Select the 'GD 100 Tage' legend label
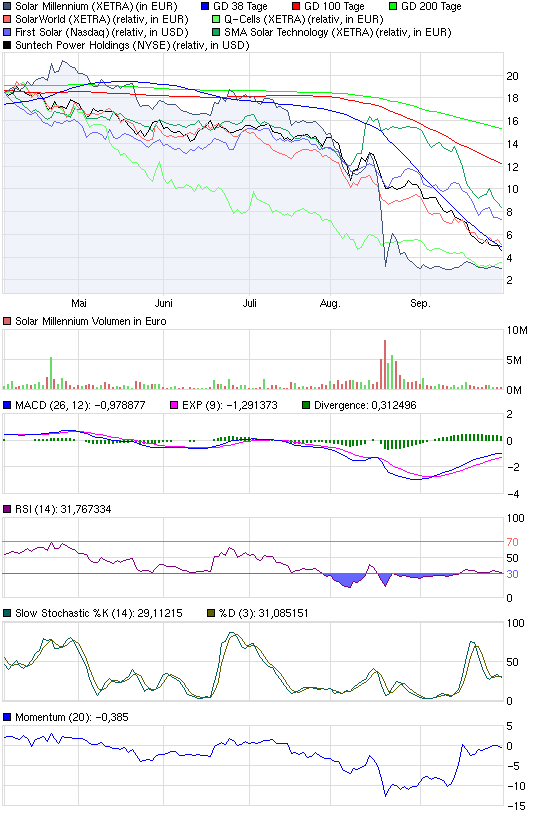This screenshot has height=814, width=545. (334, 7)
